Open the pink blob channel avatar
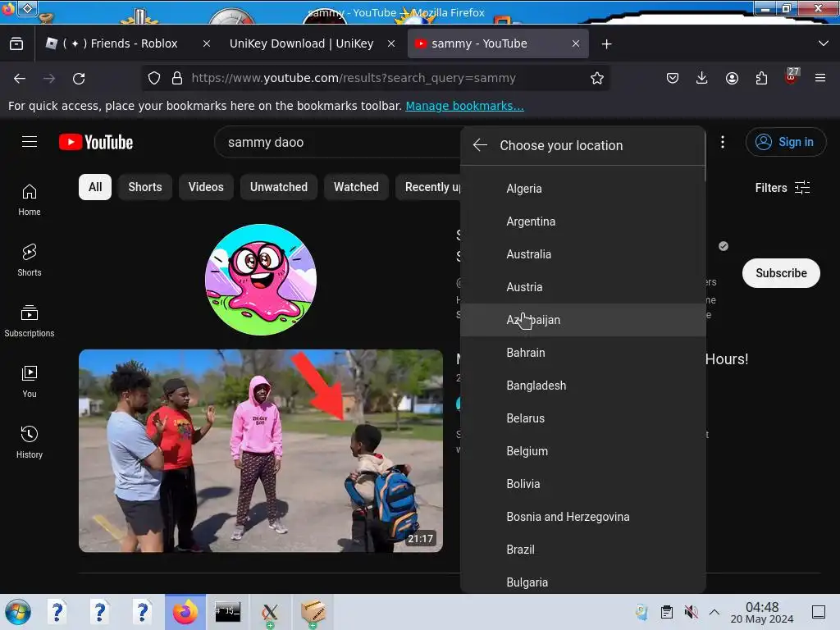 coord(261,280)
